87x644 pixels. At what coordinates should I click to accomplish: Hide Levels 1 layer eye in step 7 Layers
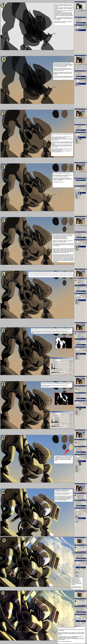tap(75, 354)
